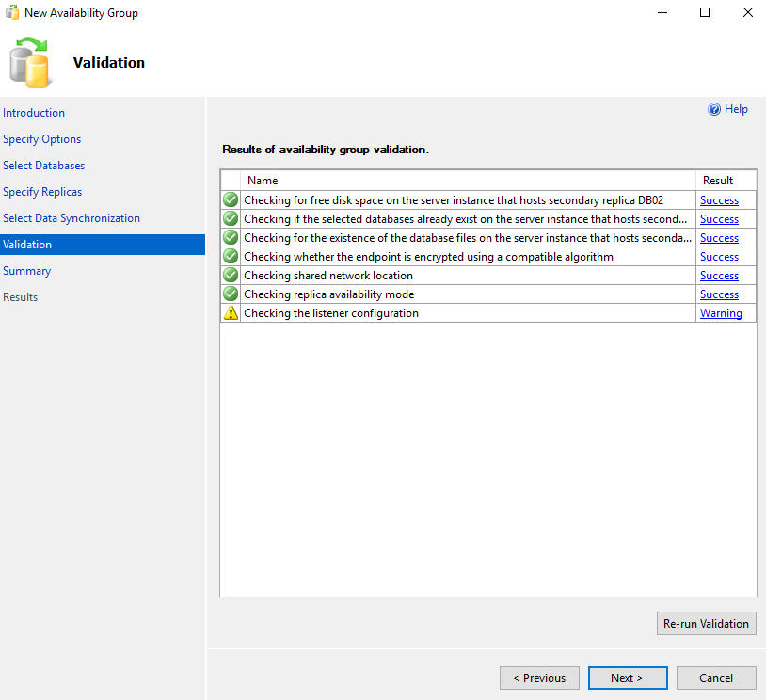766x700 pixels.
Task: Minimize the New Availability Group window
Action: 662,12
